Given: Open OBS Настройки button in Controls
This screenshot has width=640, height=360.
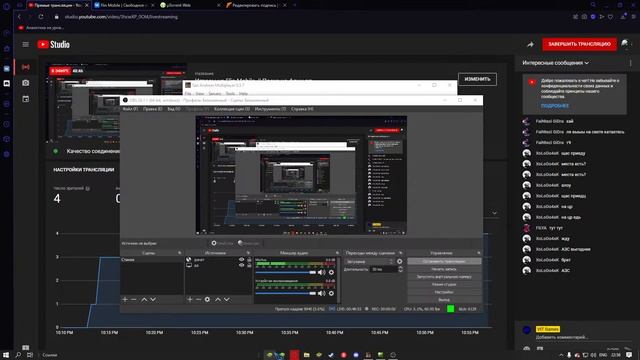Looking at the screenshot, I should [444, 292].
